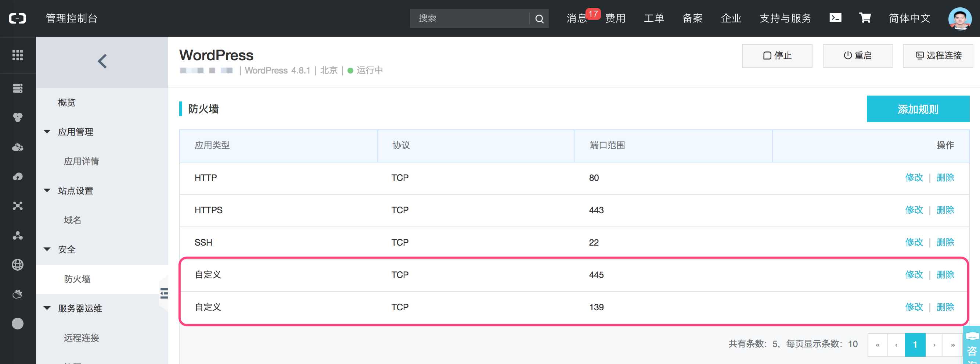The height and width of the screenshot is (364, 980).
Task: Open 远程连接 in the side menu
Action: pos(82,338)
